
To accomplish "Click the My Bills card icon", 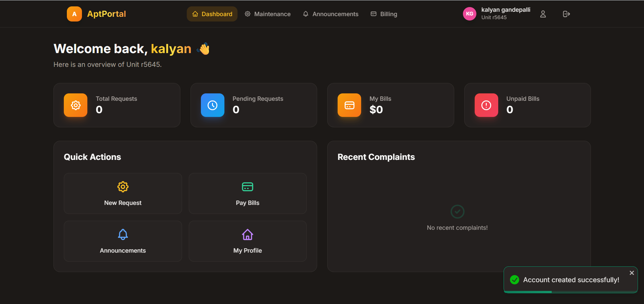I will click(349, 105).
